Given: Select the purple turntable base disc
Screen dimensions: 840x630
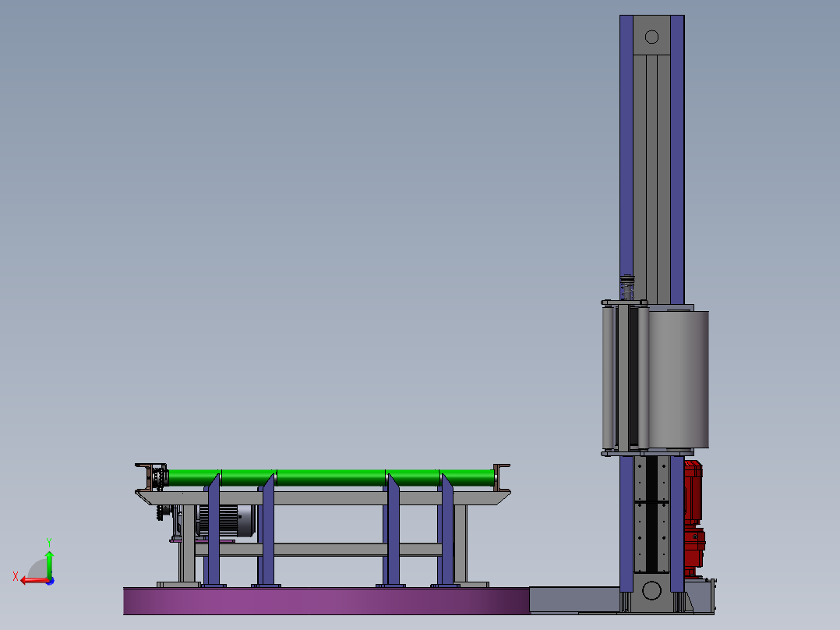Looking at the screenshot, I should pos(326,601).
